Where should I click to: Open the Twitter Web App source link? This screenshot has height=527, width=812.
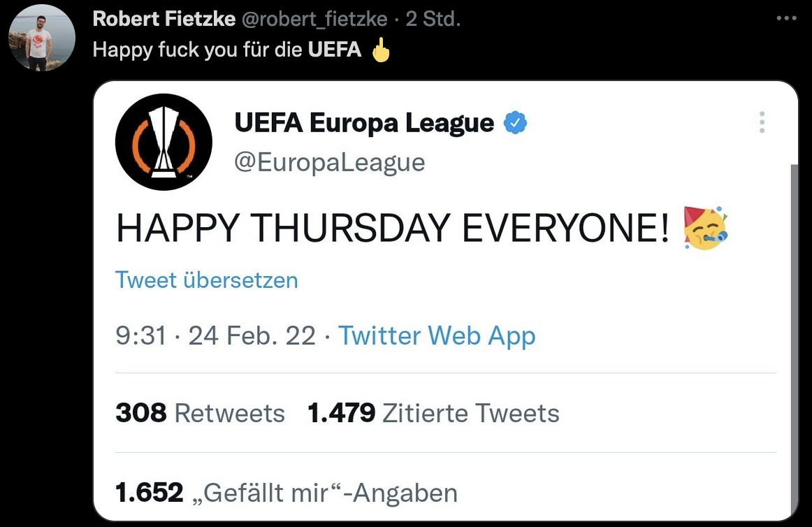[x=437, y=336]
